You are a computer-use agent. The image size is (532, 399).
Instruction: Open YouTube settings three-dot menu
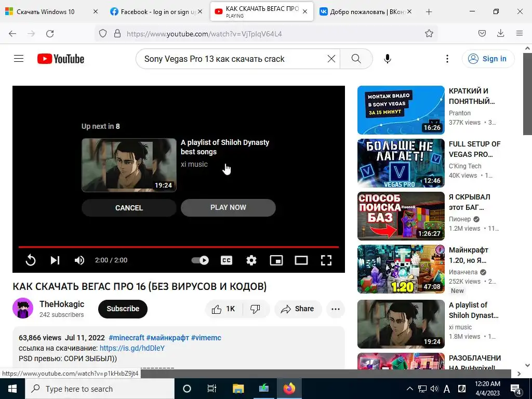click(447, 59)
